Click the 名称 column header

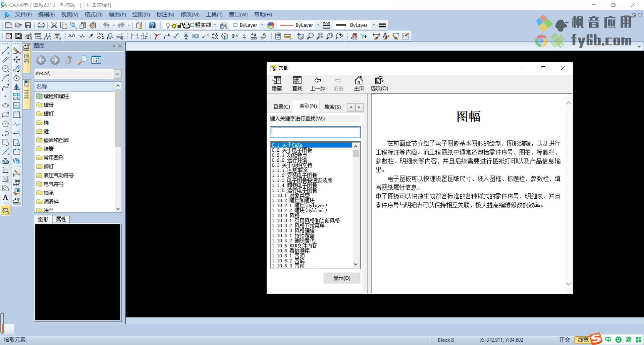click(x=74, y=86)
